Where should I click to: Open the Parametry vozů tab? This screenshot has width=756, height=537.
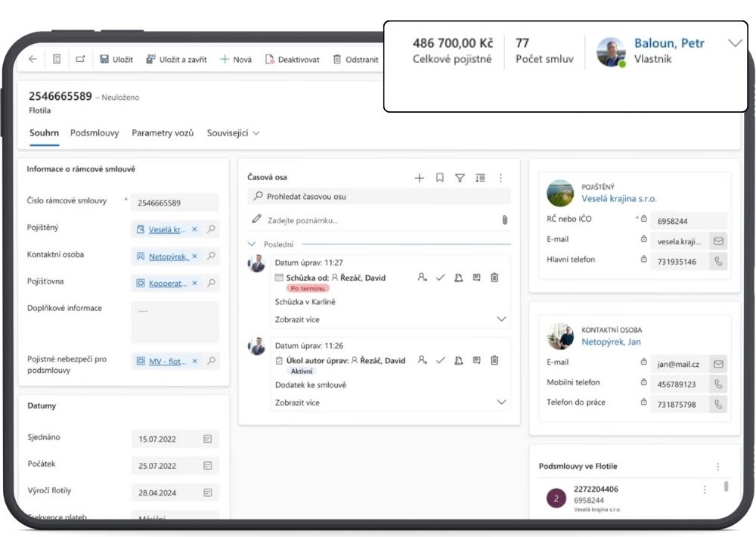click(x=163, y=133)
